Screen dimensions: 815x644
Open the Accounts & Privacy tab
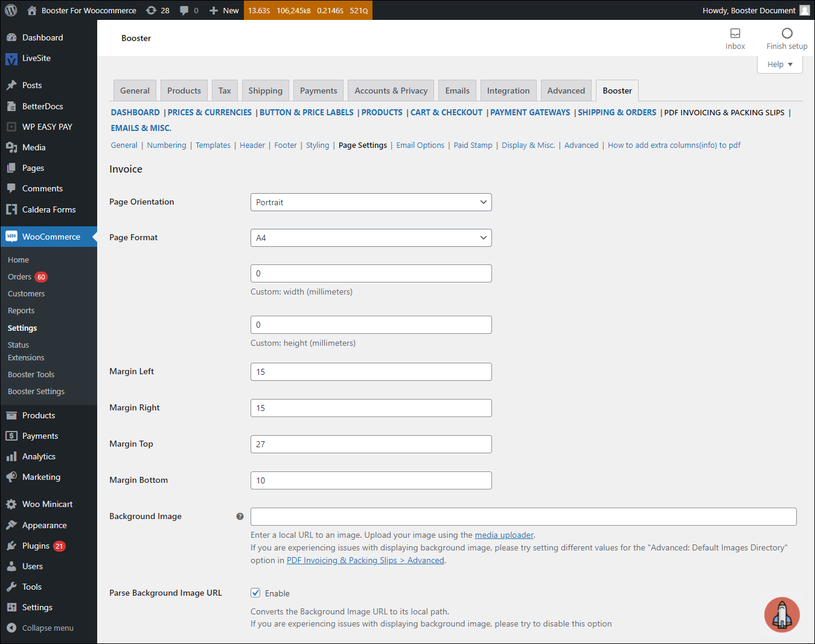point(391,91)
